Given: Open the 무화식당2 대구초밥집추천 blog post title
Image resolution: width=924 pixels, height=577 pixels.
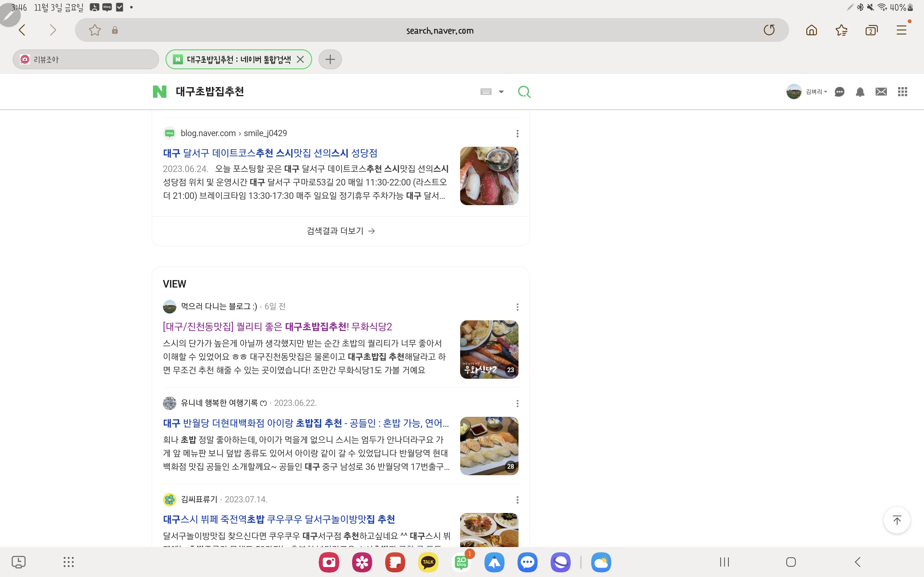Looking at the screenshot, I should click(277, 327).
